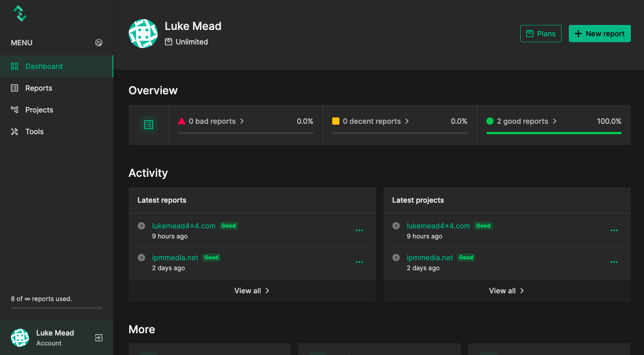Open three-dot menu for ipmmedia.net report
The width and height of the screenshot is (644, 355).
click(359, 262)
